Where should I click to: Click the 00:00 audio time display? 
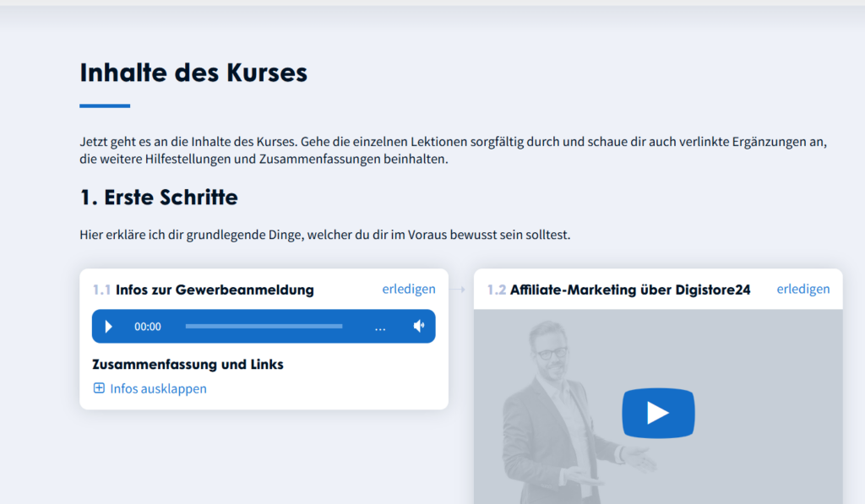pyautogui.click(x=148, y=327)
